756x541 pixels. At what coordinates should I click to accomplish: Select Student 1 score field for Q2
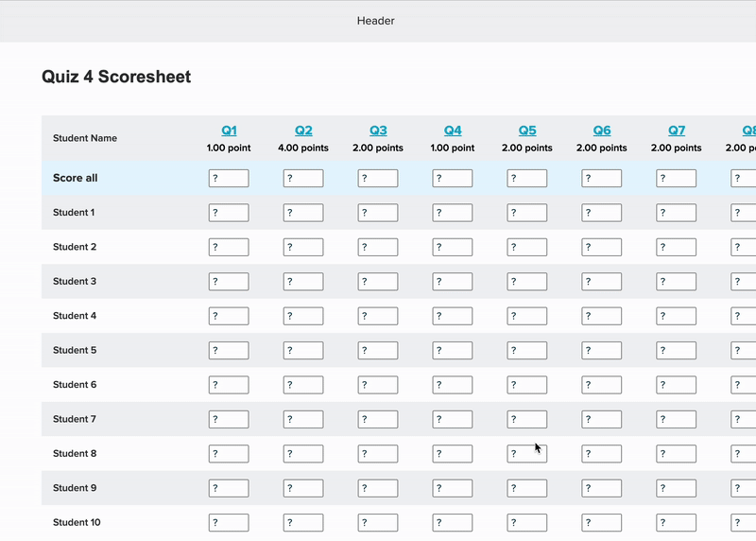[x=303, y=213]
